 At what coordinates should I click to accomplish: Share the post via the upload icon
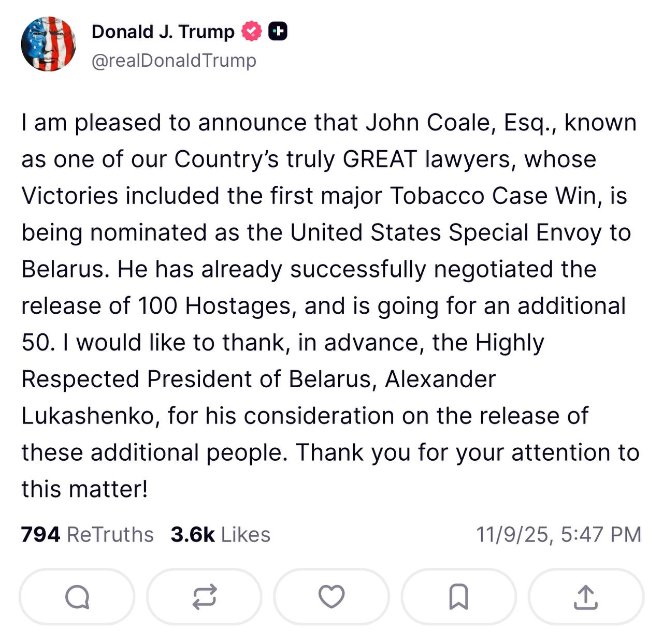[586, 597]
